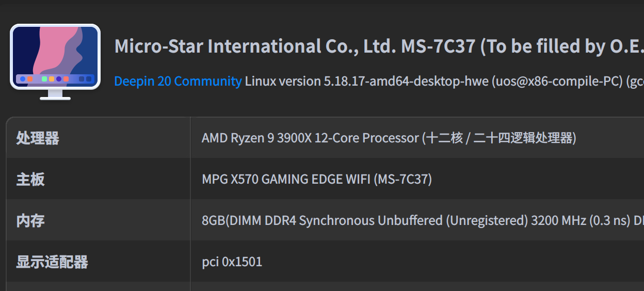This screenshot has width=644, height=291.
Task: Click the (Unregistered) memory text
Action: tap(487, 221)
